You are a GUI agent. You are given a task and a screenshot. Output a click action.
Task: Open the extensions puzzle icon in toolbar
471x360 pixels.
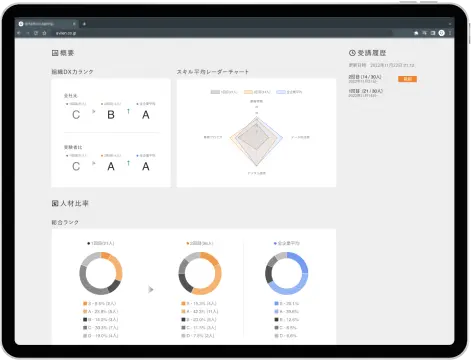tap(416, 33)
